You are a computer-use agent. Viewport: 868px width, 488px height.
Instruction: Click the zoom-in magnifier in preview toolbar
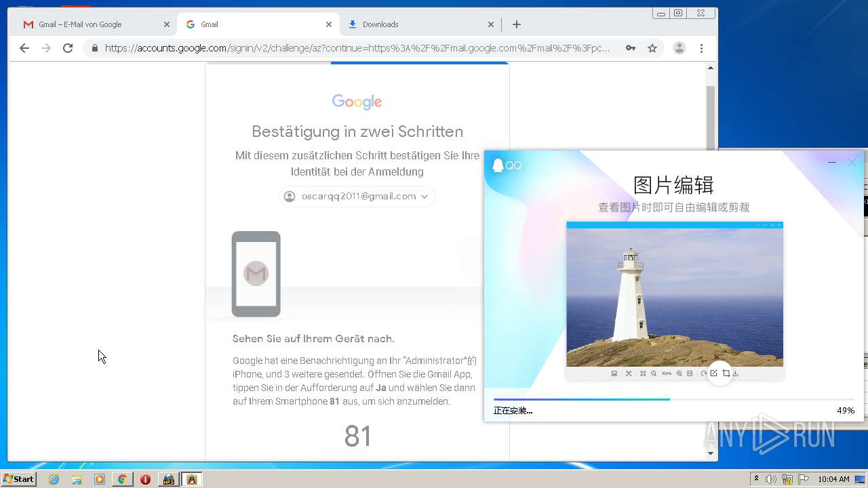(x=679, y=373)
